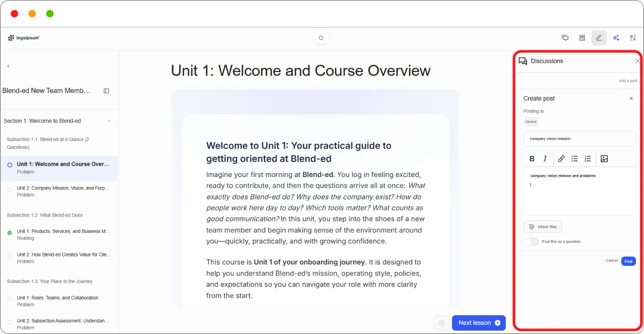Collapse the course sidebar panel icon
Image resolution: width=644 pixels, height=334 pixels.
tap(107, 91)
